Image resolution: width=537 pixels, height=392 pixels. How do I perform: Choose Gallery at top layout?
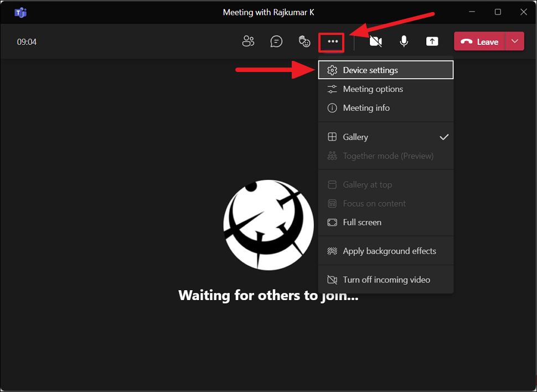pyautogui.click(x=386, y=185)
